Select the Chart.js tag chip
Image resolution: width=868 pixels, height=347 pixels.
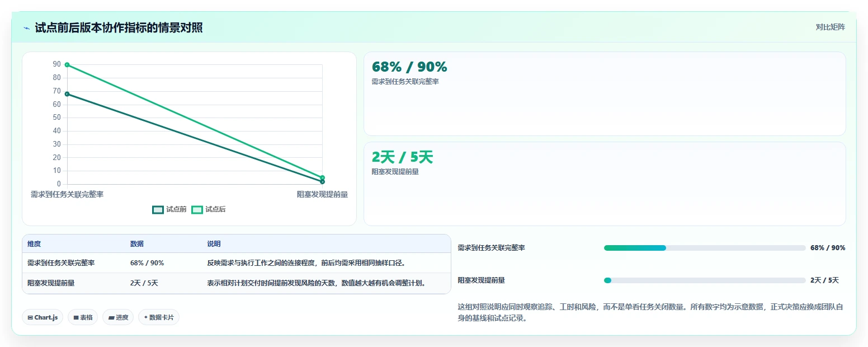43,317
